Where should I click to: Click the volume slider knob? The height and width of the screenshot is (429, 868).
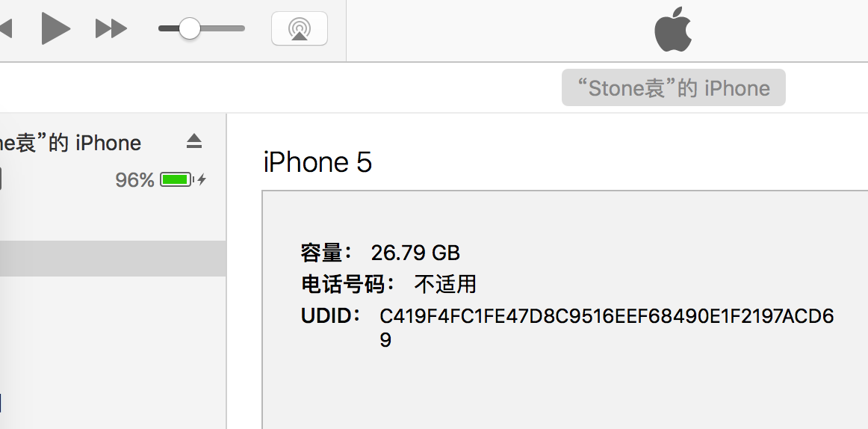pyautogui.click(x=190, y=28)
